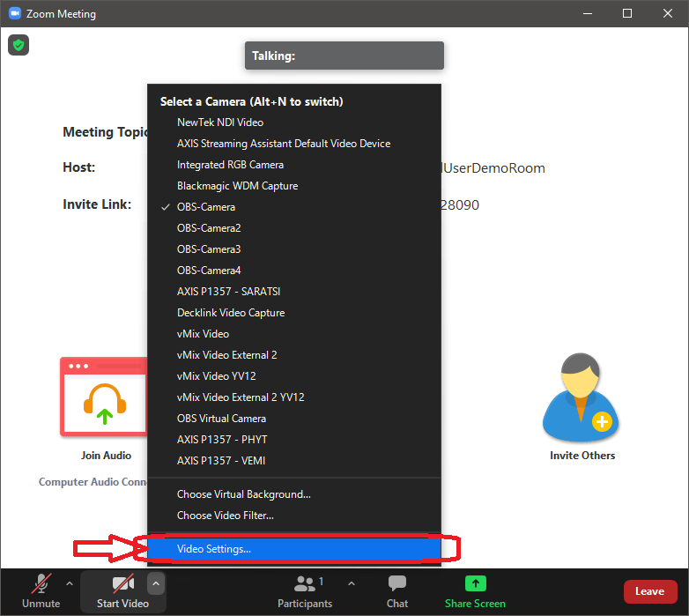Click the green encryption shield icon
The height and width of the screenshot is (616, 689).
coord(19,45)
